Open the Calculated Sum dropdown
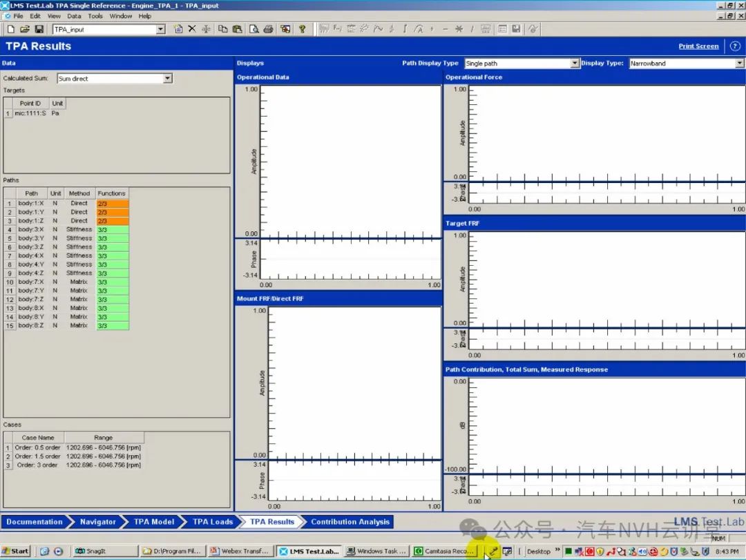Image resolution: width=746 pixels, height=560 pixels. click(x=167, y=79)
